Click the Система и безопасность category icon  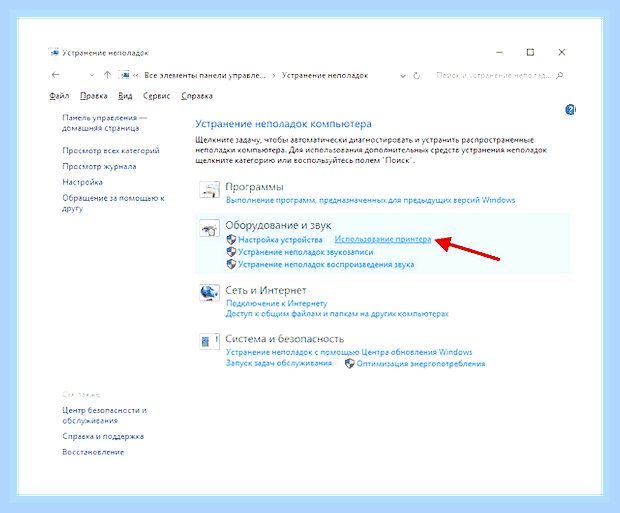coord(209,341)
